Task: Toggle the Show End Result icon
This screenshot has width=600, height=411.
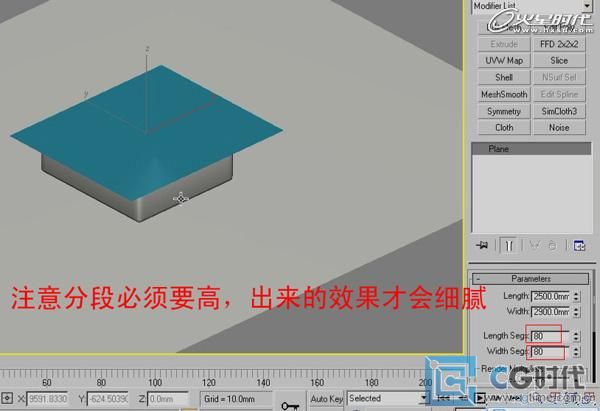Action: click(509, 246)
